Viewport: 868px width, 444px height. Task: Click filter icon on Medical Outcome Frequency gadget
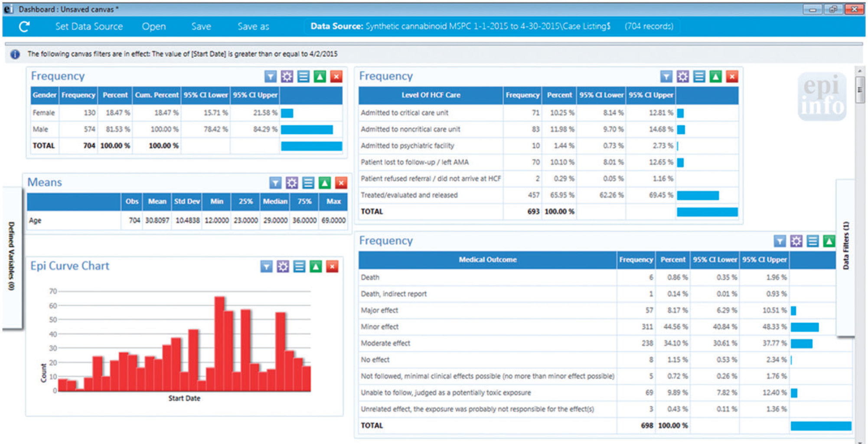click(780, 241)
